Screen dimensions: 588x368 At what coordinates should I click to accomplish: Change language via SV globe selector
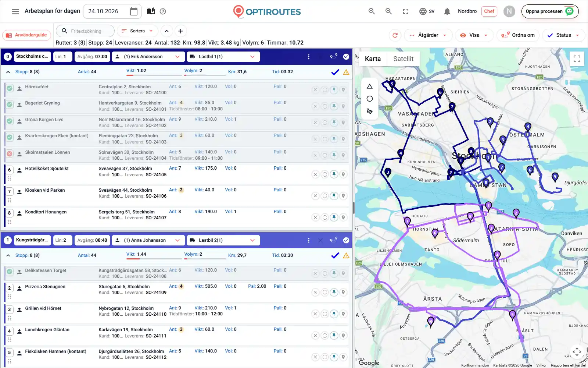coord(427,11)
